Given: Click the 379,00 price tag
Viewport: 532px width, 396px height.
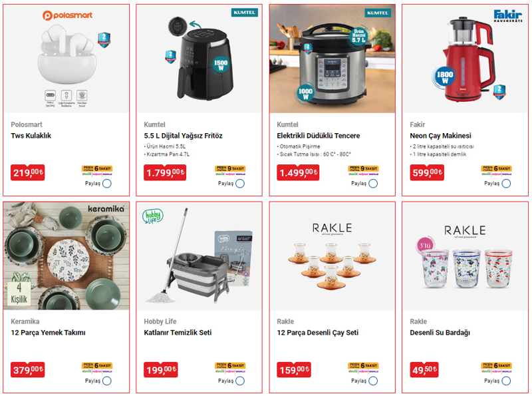Looking at the screenshot, I should (27, 369).
